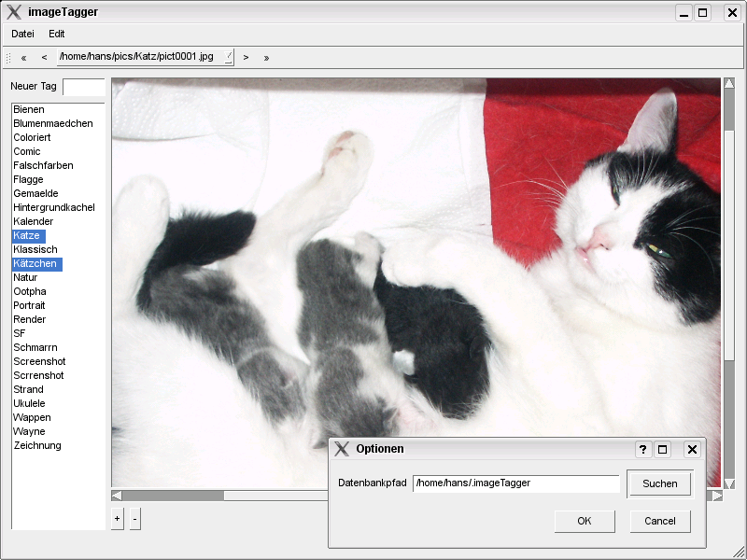This screenshot has width=747, height=560.
Task: Select the Natur tag for this image
Action: [25, 277]
